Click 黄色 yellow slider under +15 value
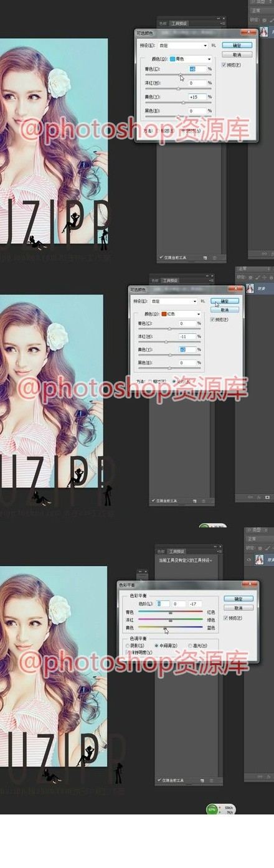The width and height of the screenshot is (274, 868). (x=178, y=103)
